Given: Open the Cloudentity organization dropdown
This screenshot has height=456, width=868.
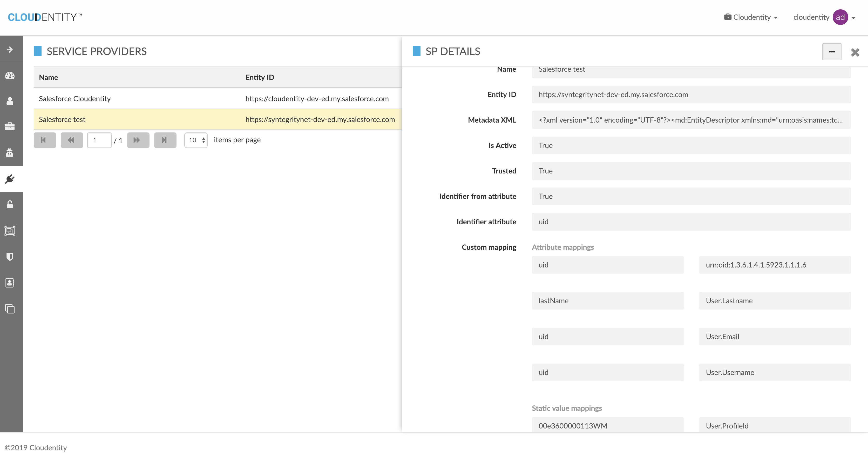Looking at the screenshot, I should pyautogui.click(x=751, y=17).
